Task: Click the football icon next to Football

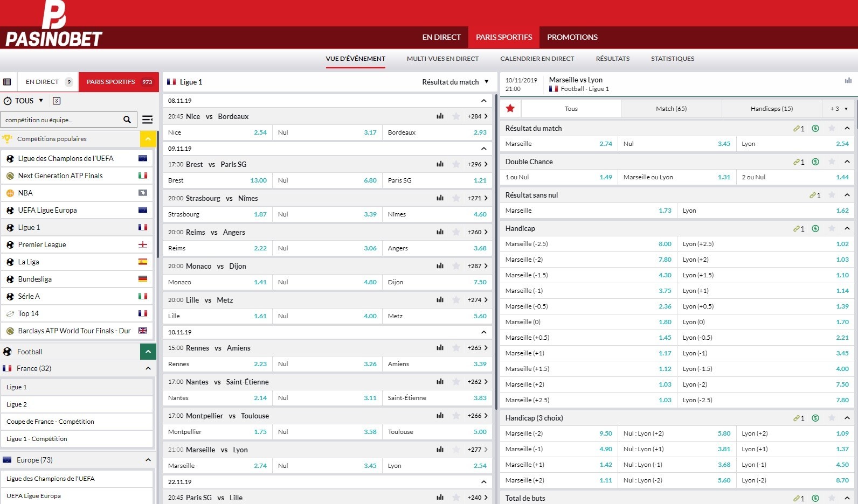Action: tap(8, 352)
